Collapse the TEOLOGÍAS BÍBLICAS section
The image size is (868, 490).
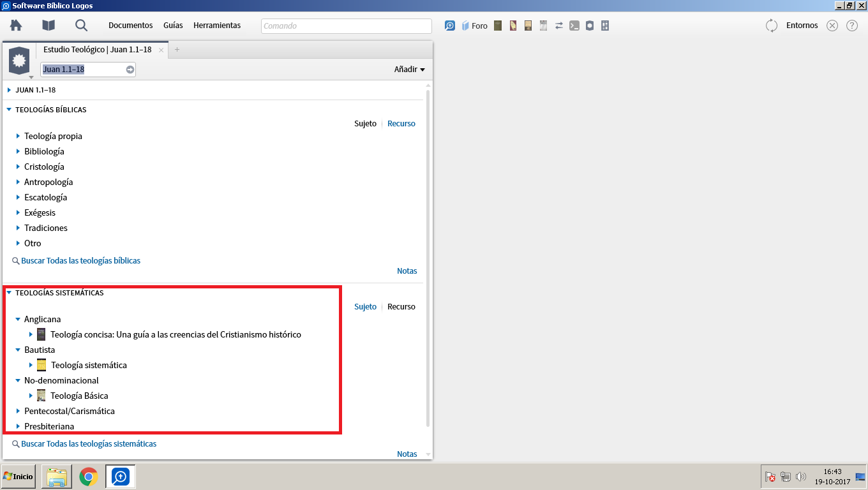pyautogui.click(x=10, y=110)
